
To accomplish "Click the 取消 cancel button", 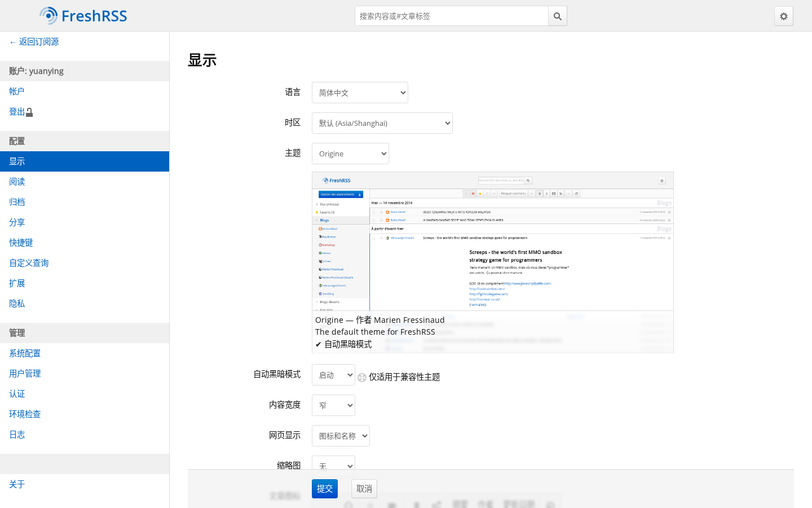I will click(x=364, y=489).
